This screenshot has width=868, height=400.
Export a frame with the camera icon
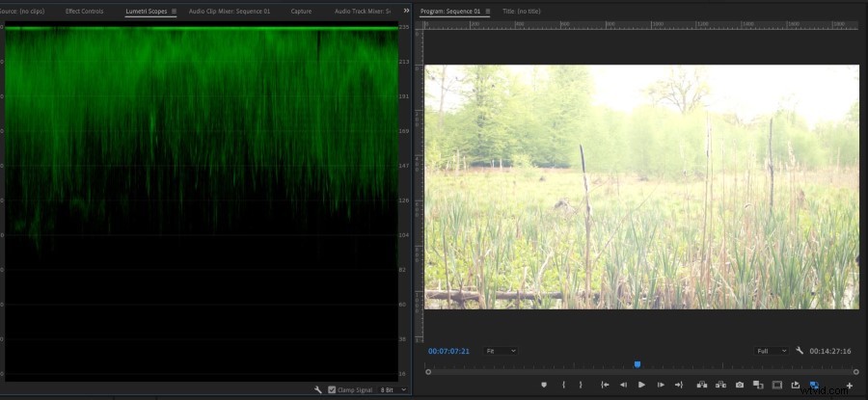(x=740, y=385)
